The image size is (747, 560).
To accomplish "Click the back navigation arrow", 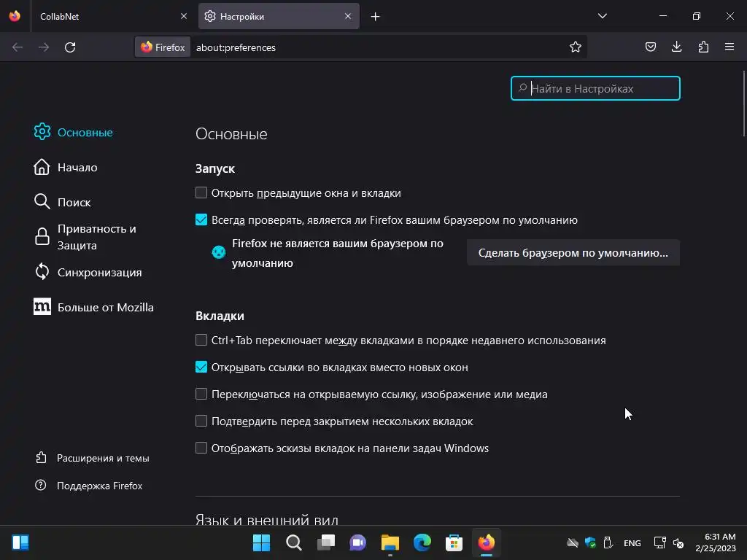I will click(18, 47).
